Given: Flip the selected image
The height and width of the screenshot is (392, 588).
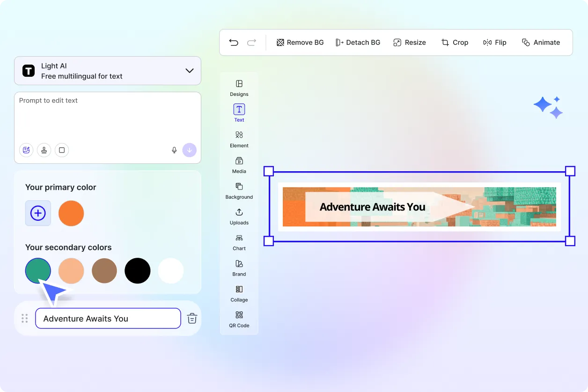Looking at the screenshot, I should (x=495, y=43).
